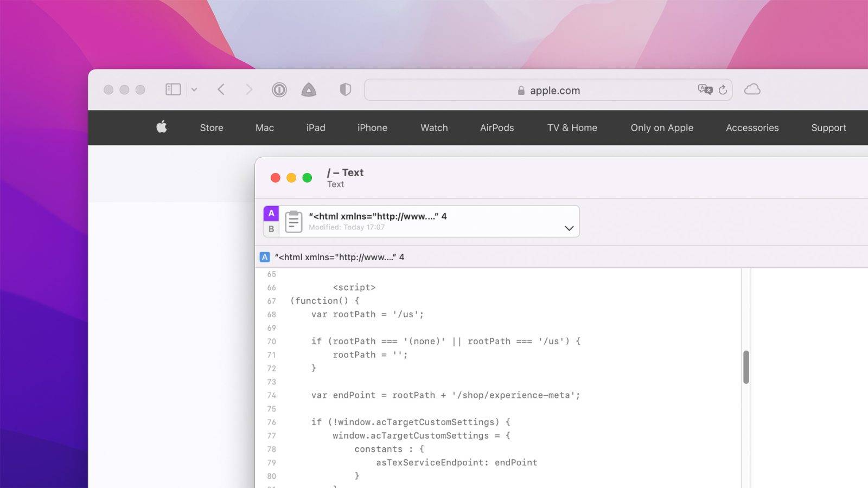Image resolution: width=868 pixels, height=488 pixels.
Task: Click the shield-shaped extension icon in Safari toolbar
Action: click(x=344, y=89)
